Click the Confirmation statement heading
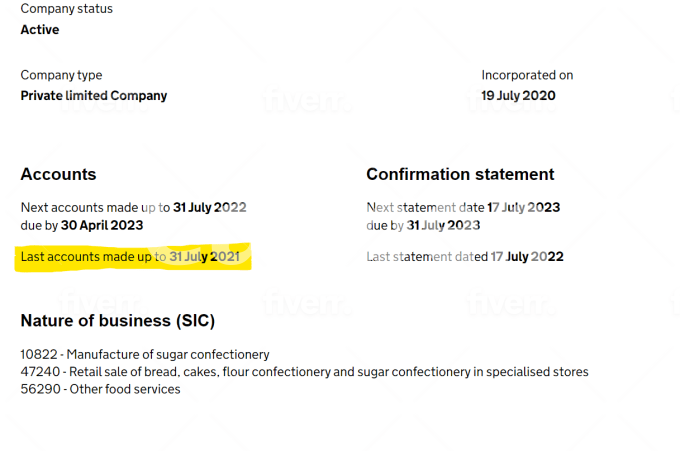680x451 pixels. click(460, 174)
